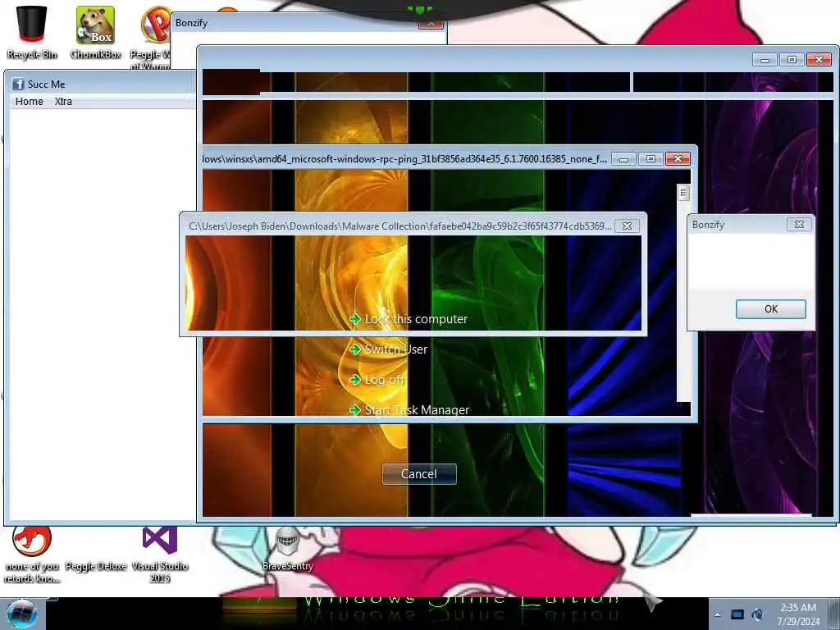The height and width of the screenshot is (630, 840).
Task: Minimize the large untitled front window
Action: [765, 59]
